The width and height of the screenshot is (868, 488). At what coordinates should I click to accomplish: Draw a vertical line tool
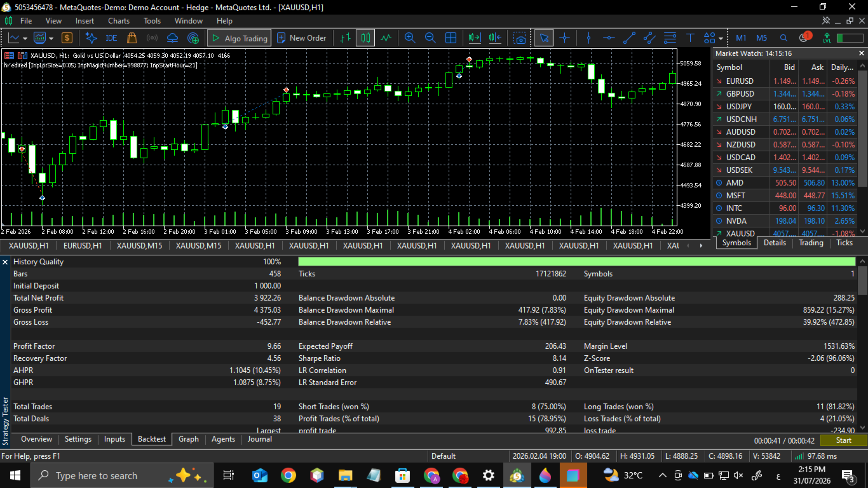(x=588, y=38)
